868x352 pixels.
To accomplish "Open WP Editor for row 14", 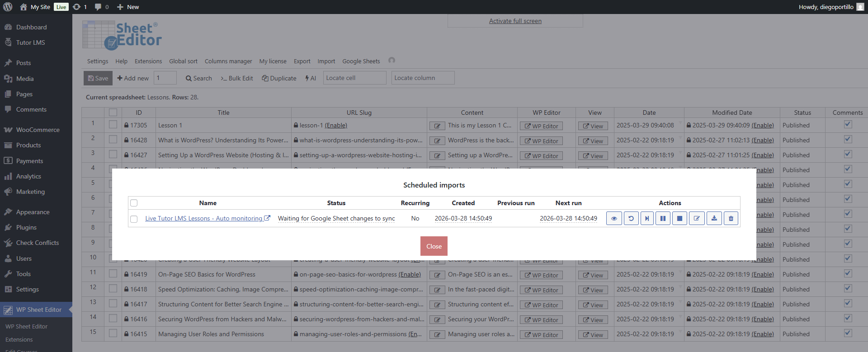I will point(541,320).
